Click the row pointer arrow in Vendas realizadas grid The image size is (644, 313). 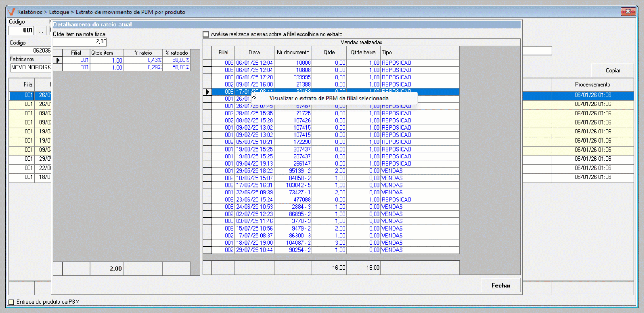pyautogui.click(x=208, y=92)
